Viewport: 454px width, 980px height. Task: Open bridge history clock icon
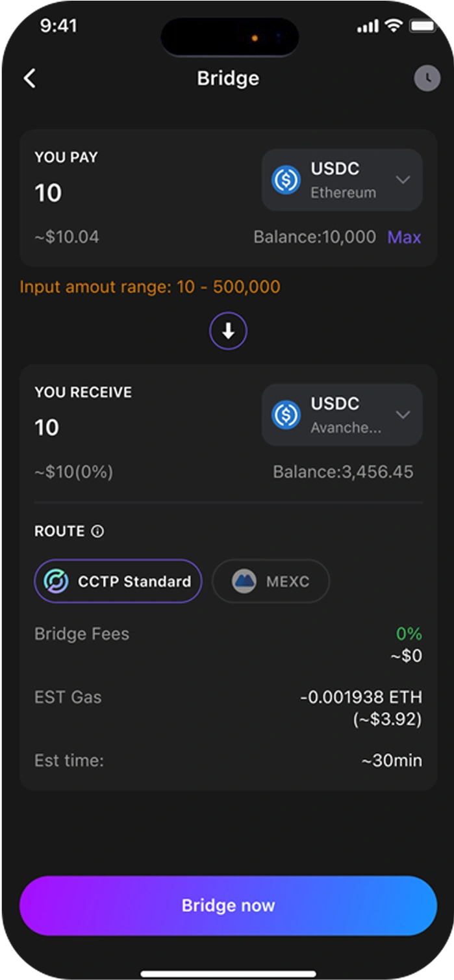(427, 79)
